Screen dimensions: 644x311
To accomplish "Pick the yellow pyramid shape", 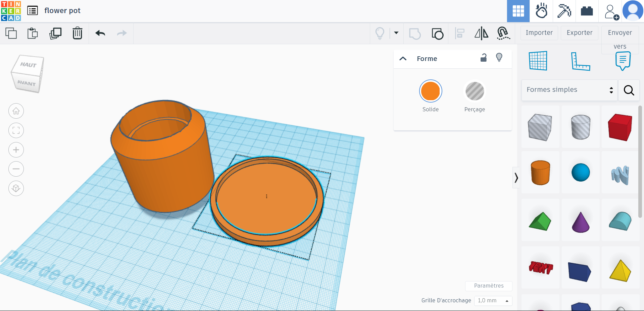I will [620, 270].
